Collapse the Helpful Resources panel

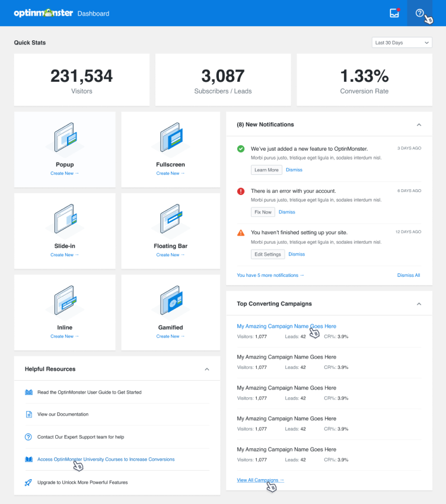pyautogui.click(x=207, y=369)
